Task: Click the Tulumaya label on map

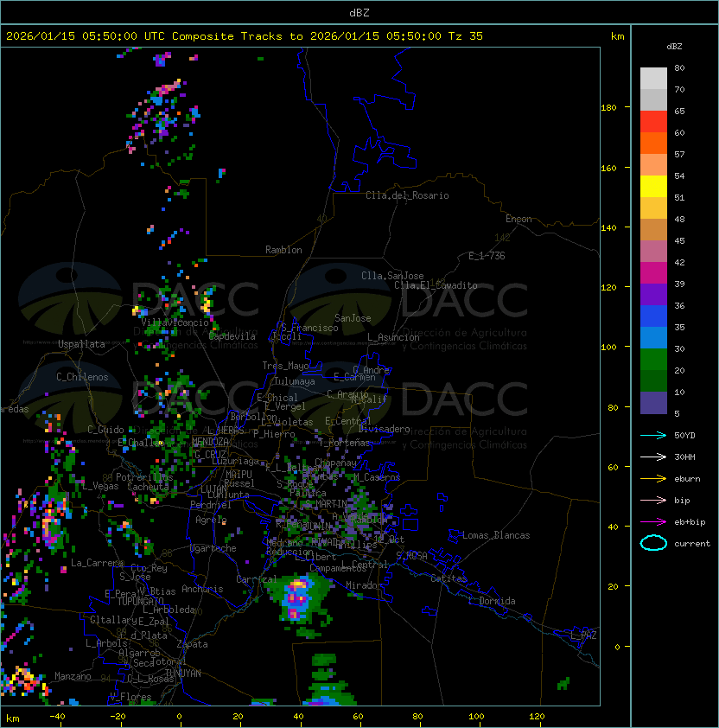Action: [295, 381]
